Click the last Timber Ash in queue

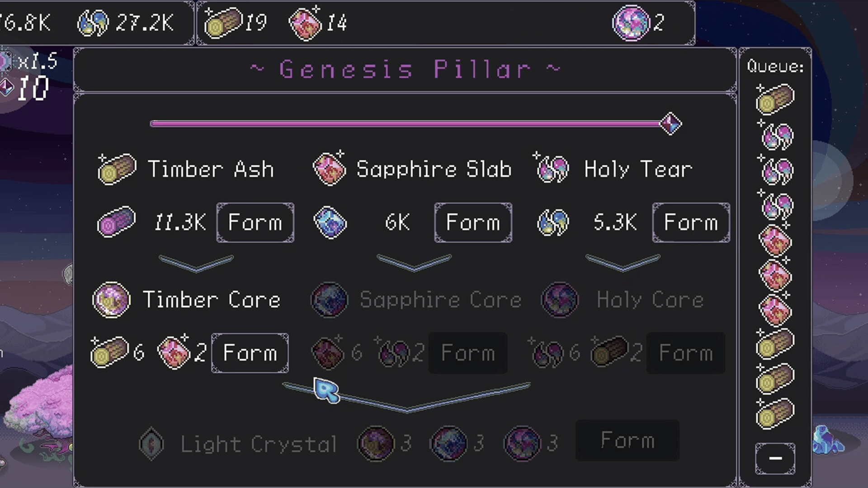click(x=775, y=413)
